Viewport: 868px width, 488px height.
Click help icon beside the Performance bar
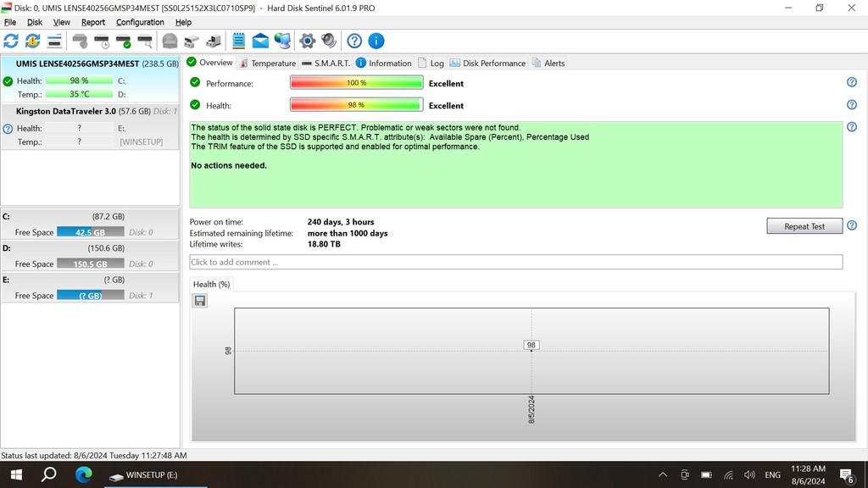click(x=851, y=82)
